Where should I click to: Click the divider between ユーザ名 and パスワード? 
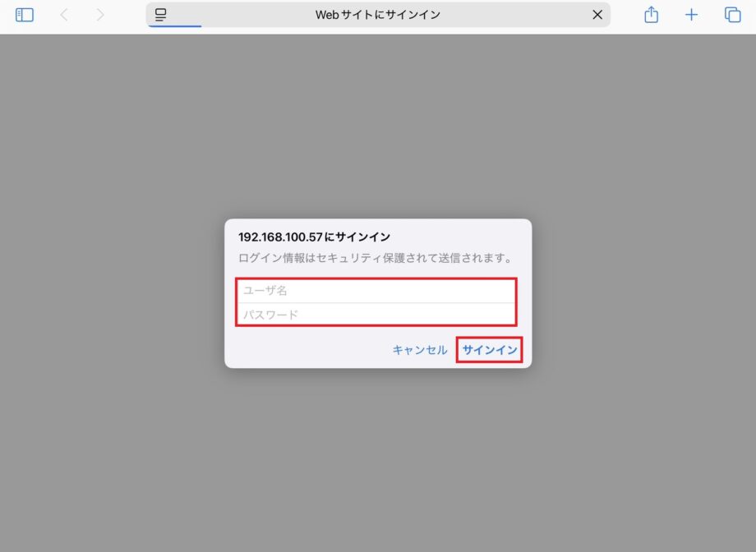(376, 302)
